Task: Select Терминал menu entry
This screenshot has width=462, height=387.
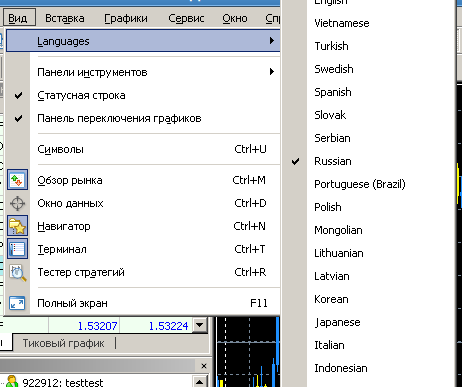Action: (143, 249)
